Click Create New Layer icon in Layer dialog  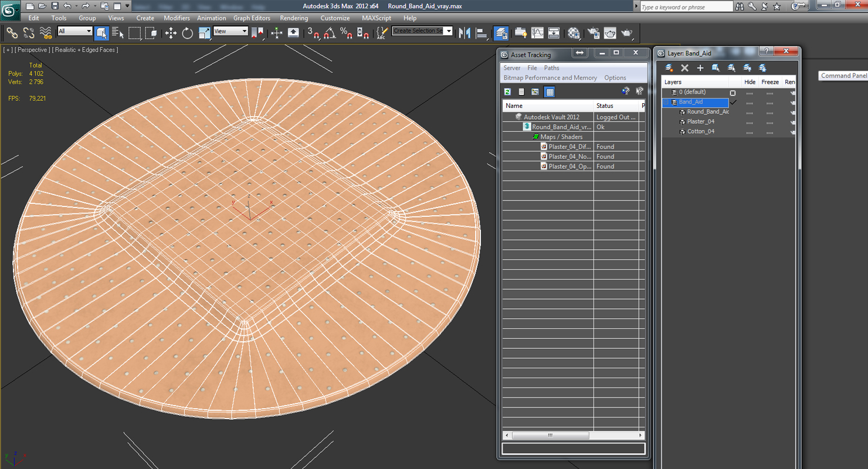669,68
